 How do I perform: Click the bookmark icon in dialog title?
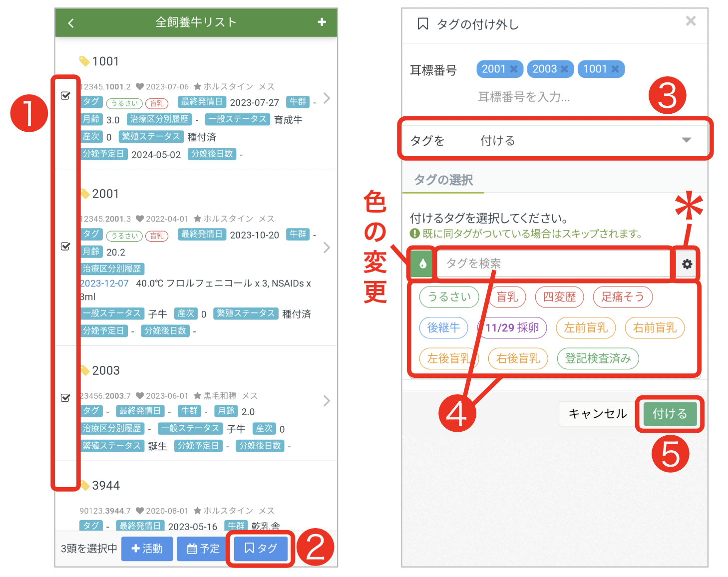tap(423, 24)
